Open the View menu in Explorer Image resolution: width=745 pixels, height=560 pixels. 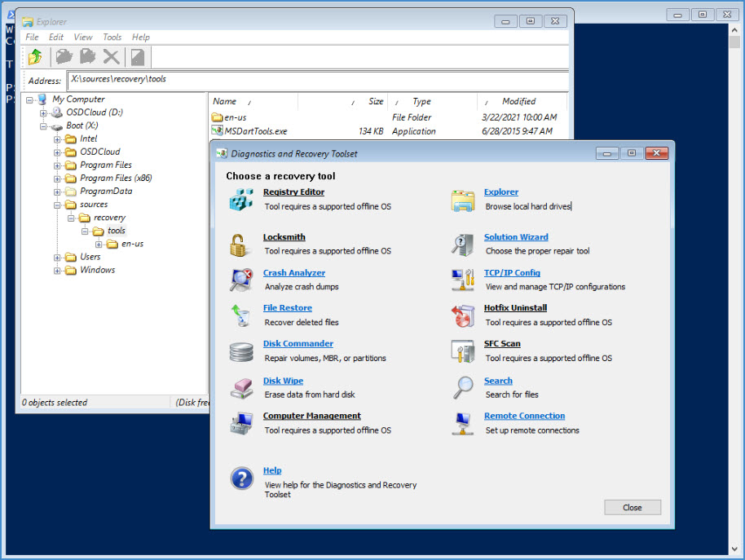point(82,37)
